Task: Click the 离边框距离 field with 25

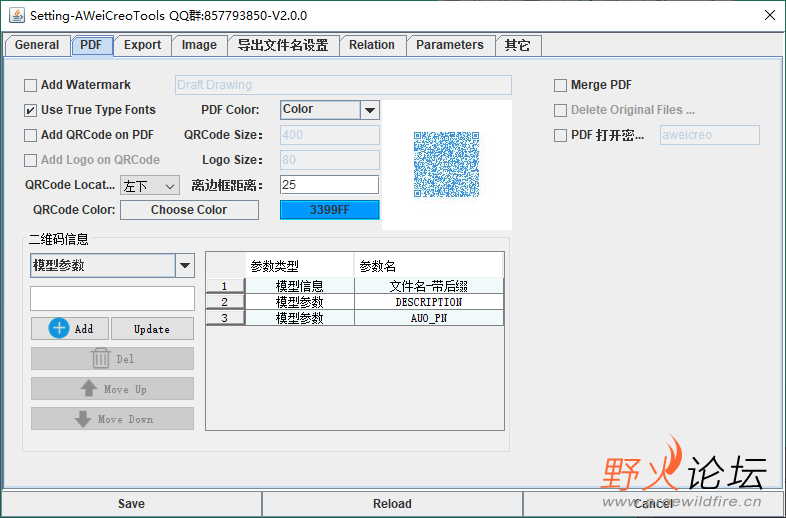Action: click(330, 185)
